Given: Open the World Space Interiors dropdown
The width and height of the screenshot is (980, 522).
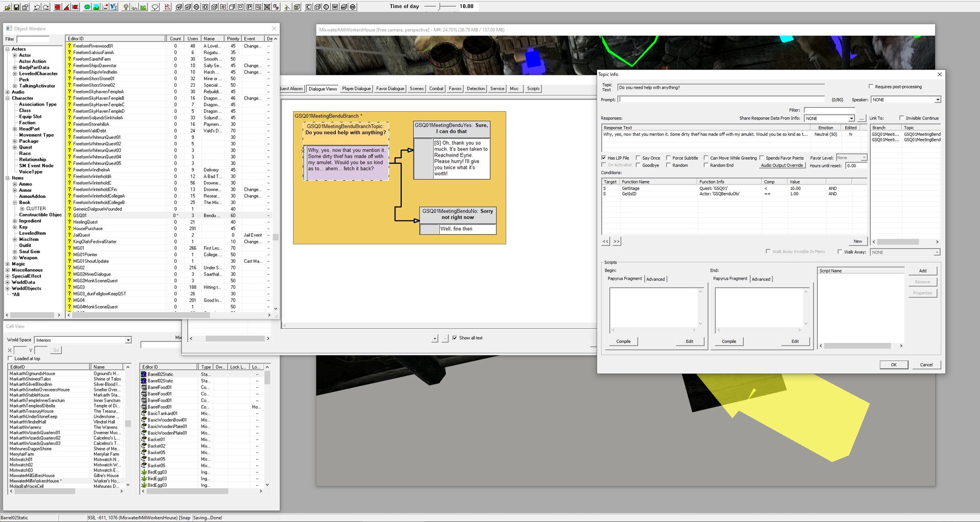Looking at the screenshot, I should point(83,340).
